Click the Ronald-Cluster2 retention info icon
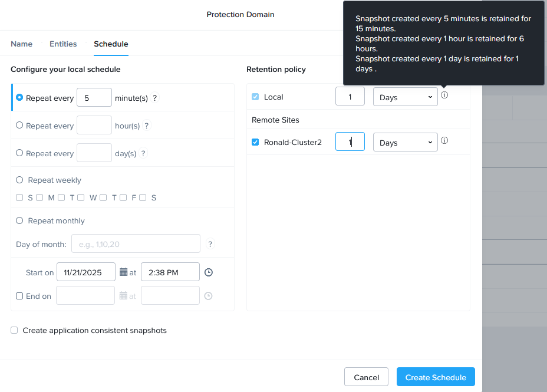Image resolution: width=547 pixels, height=392 pixels. tap(444, 141)
